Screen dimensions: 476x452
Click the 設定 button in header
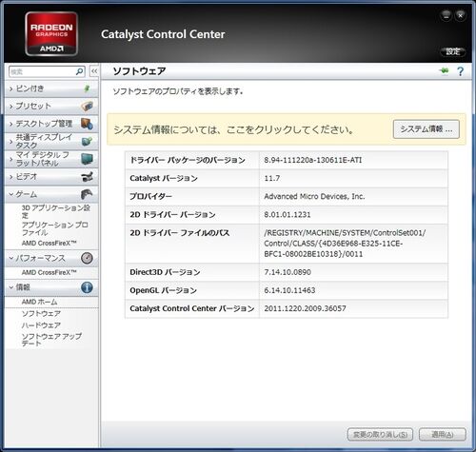pos(453,51)
